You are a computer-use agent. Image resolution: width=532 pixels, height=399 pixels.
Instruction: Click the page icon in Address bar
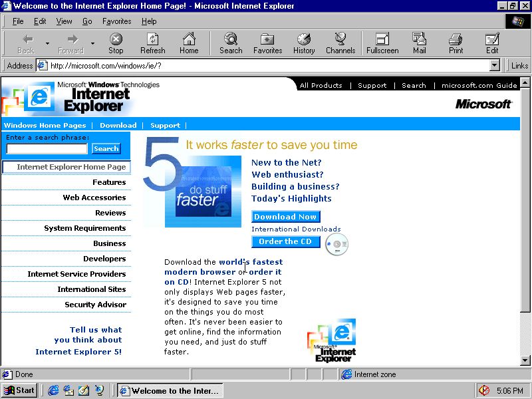pos(42,65)
